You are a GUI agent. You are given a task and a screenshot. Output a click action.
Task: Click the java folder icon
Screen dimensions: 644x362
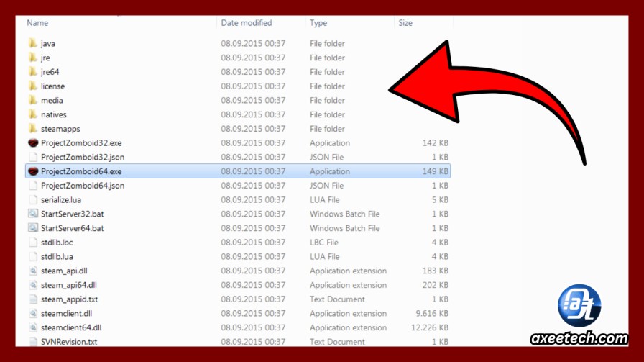(x=33, y=43)
